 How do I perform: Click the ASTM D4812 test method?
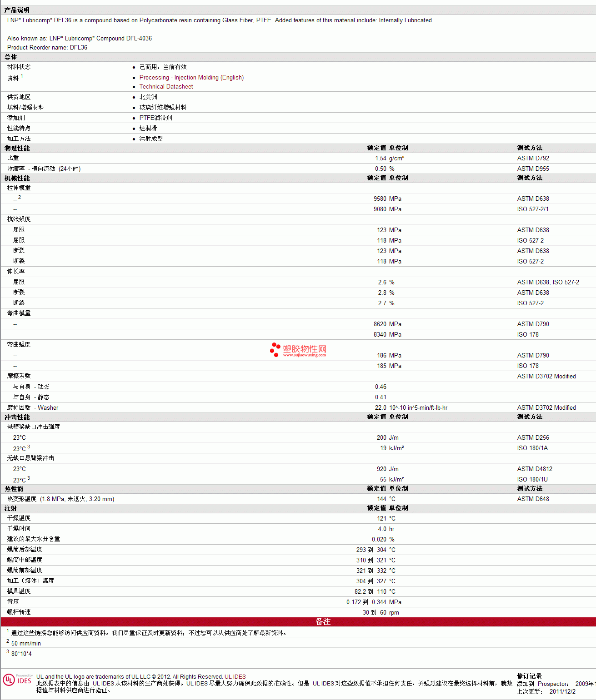pos(535,469)
